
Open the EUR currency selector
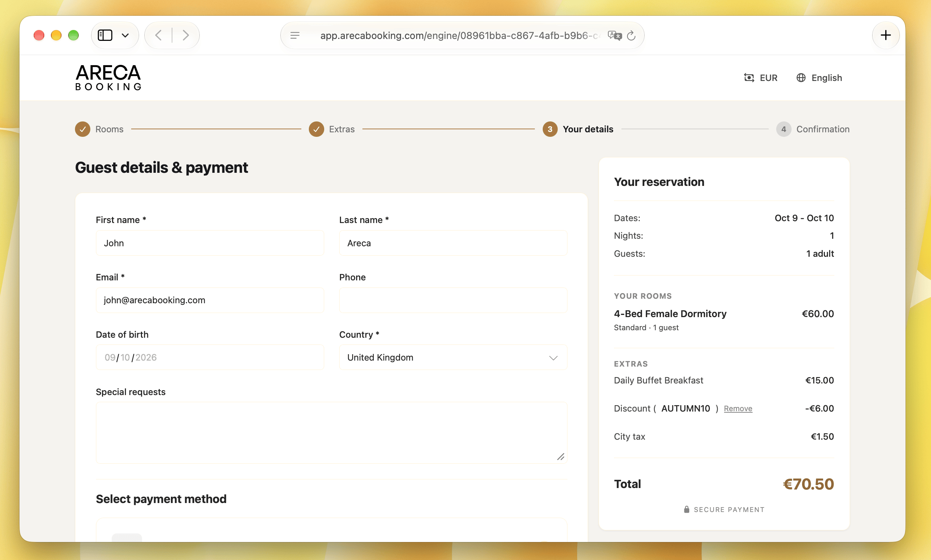tap(760, 78)
